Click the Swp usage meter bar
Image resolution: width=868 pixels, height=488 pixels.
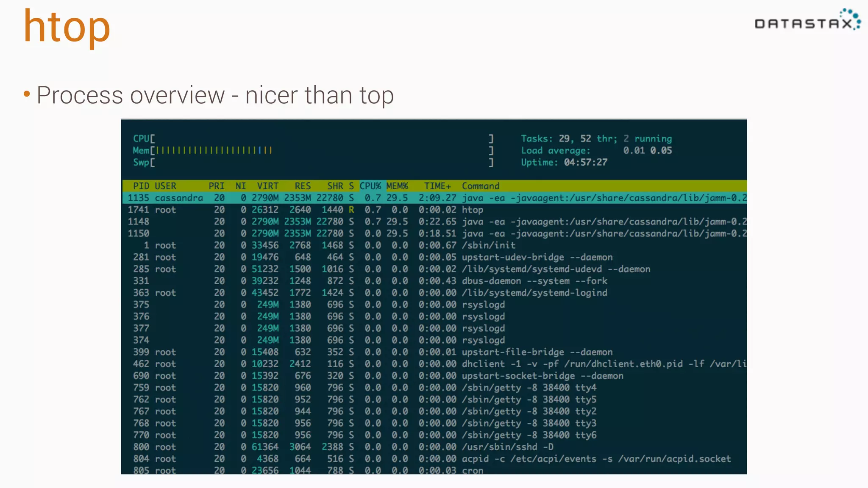coord(313,162)
